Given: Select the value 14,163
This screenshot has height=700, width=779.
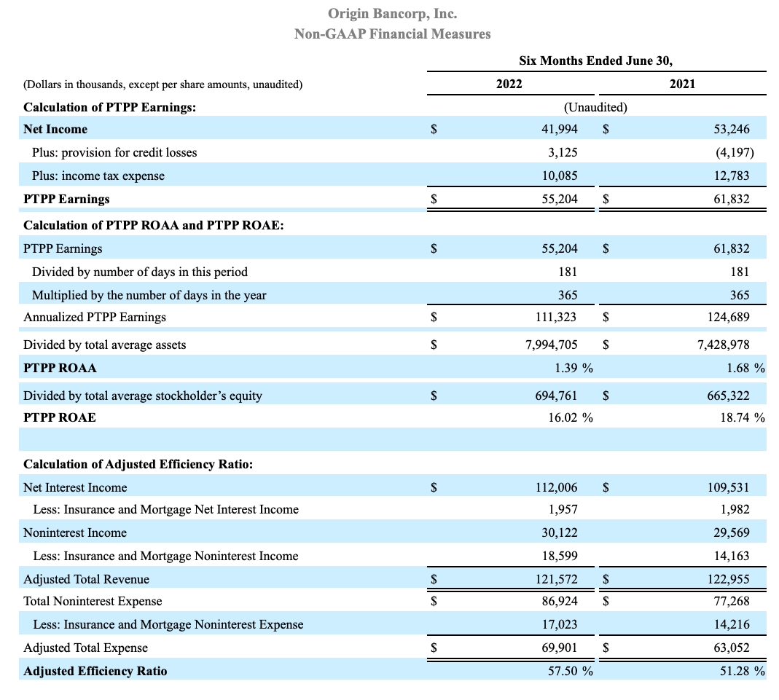Looking at the screenshot, I should [732, 556].
